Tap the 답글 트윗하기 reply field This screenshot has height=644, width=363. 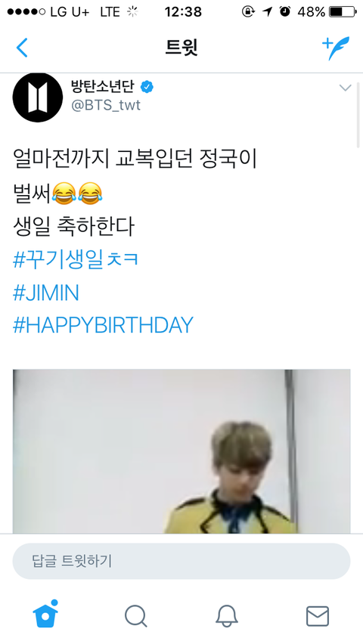[181, 561]
